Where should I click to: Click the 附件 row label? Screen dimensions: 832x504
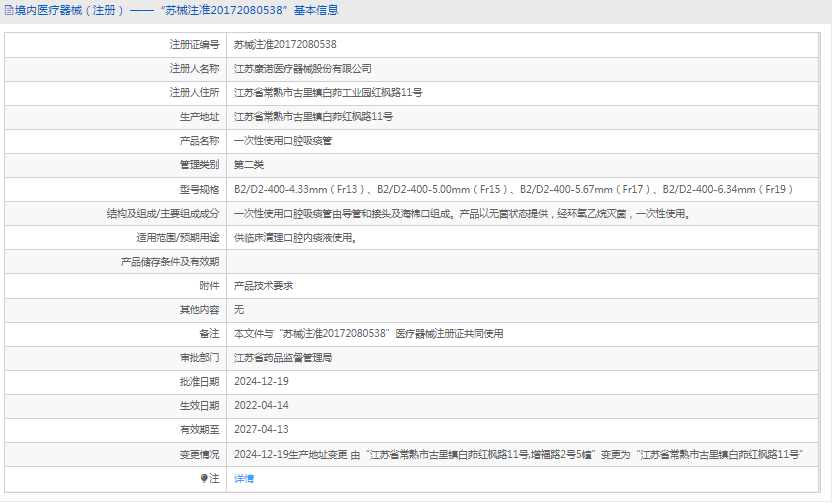pyautogui.click(x=209, y=286)
